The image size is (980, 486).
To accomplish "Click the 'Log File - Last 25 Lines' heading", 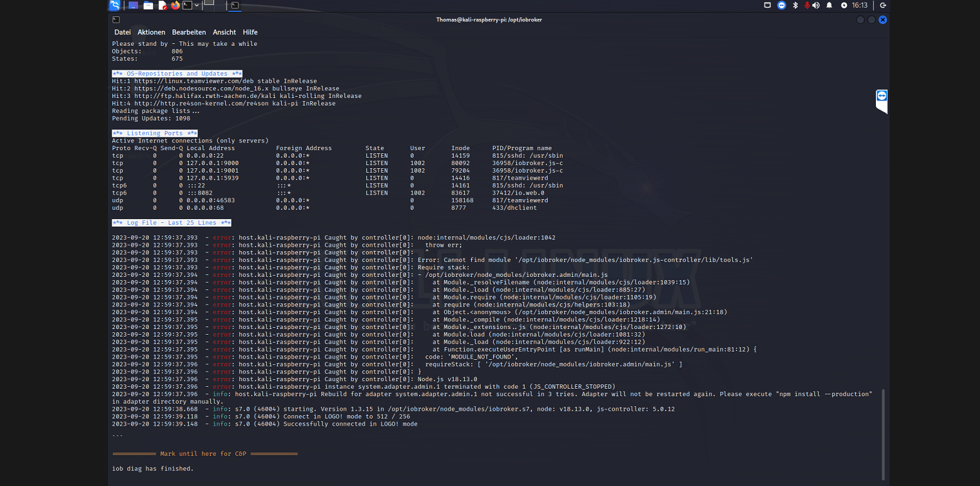I will [171, 223].
